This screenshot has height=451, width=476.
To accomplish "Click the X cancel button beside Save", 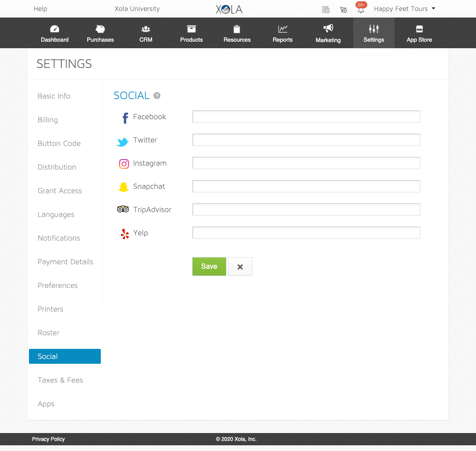I will (240, 267).
